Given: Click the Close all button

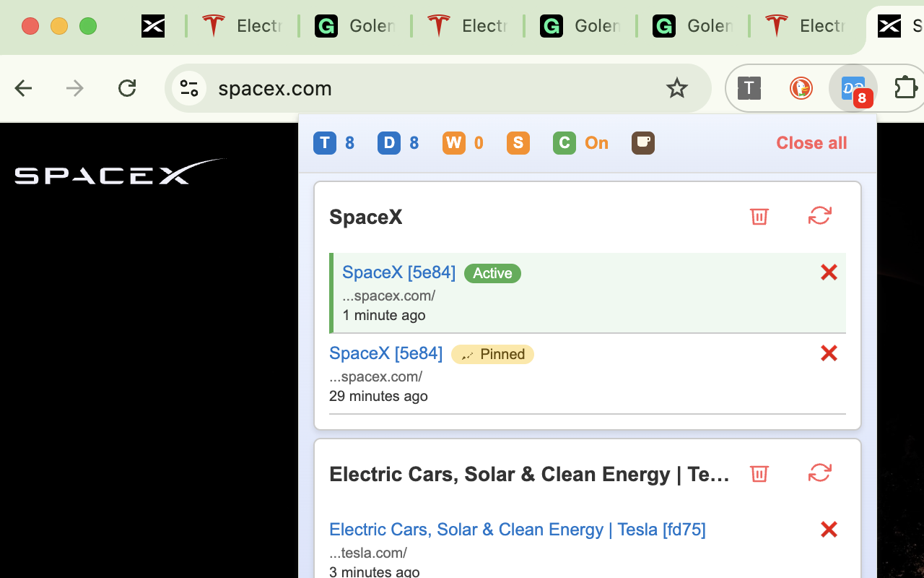Looking at the screenshot, I should pos(811,143).
